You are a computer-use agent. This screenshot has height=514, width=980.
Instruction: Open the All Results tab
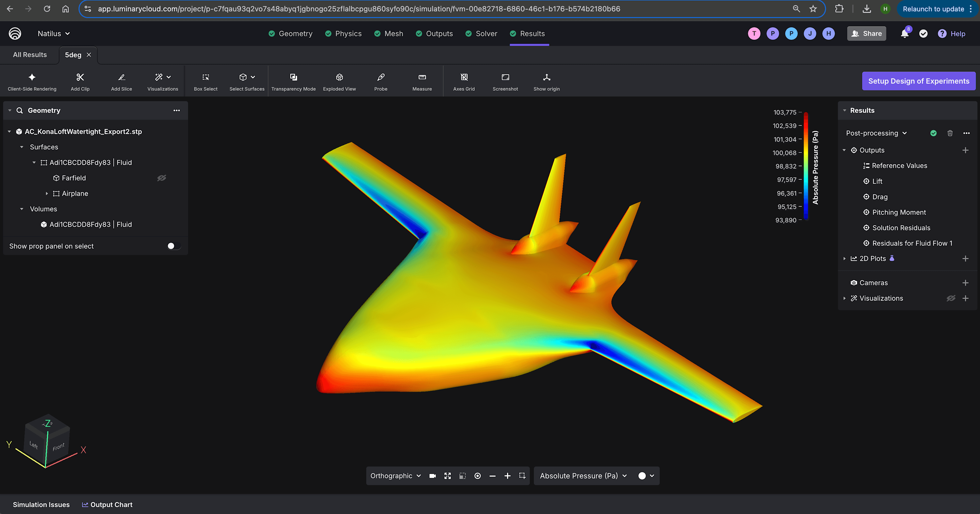30,55
